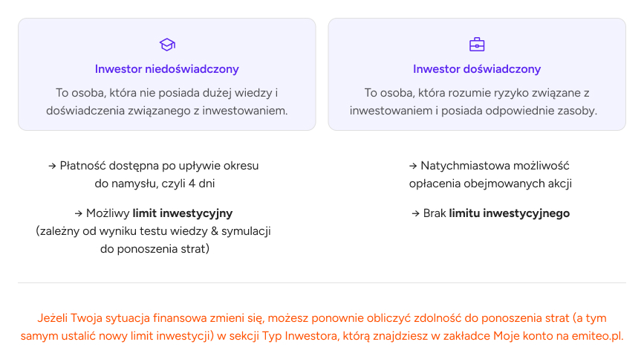Select the "Inwestor doświadczony" heading
This screenshot has width=644, height=362.
point(477,69)
